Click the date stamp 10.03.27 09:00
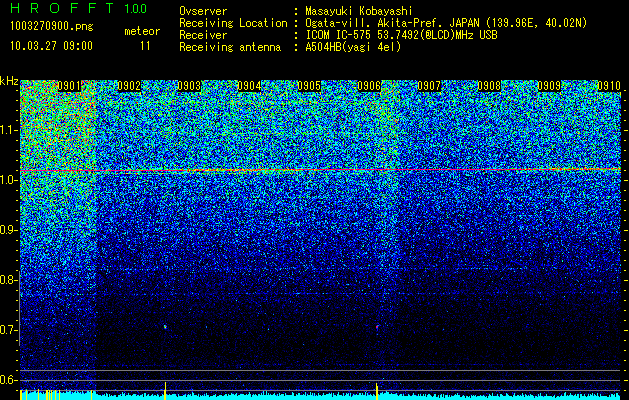This screenshot has width=629, height=400. pyautogui.click(x=51, y=46)
